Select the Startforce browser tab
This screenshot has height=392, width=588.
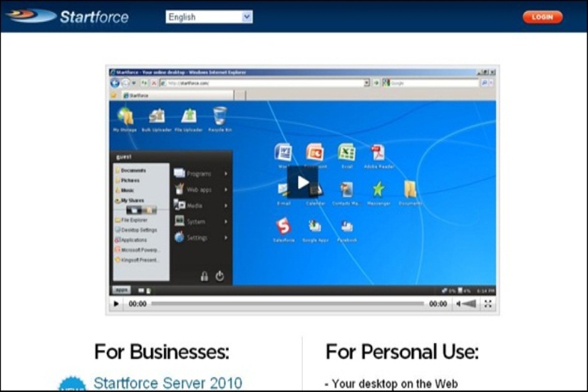point(177,96)
